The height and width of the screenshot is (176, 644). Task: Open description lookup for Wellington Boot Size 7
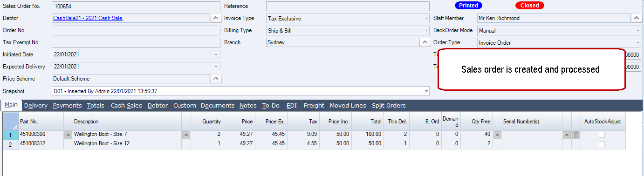[x=186, y=135]
